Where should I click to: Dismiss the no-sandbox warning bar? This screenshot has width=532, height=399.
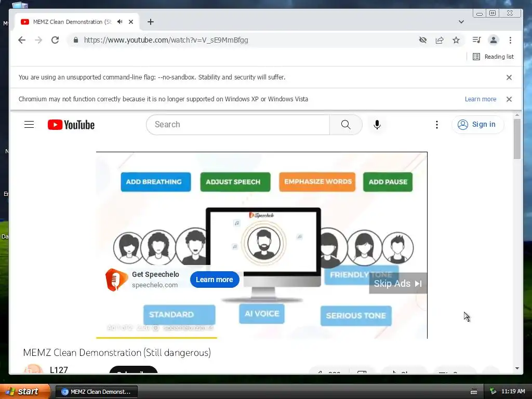point(509,77)
